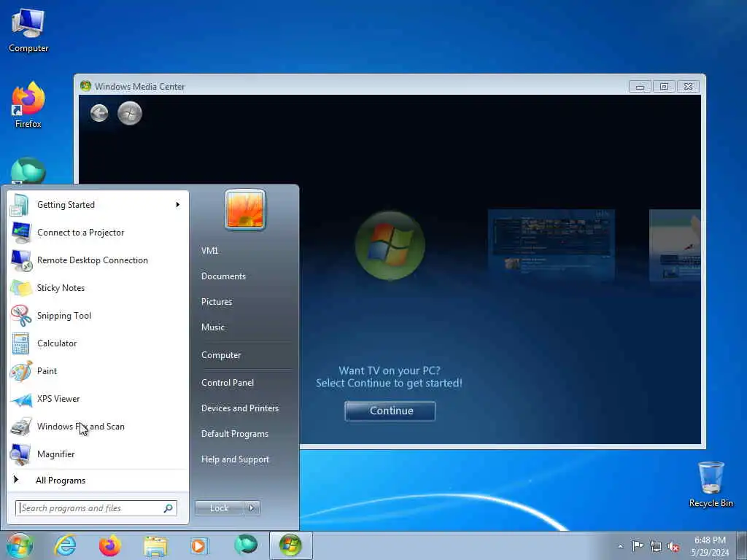Show hidden tray icons arrow
Viewport: 747px width, 560px height.
(620, 546)
